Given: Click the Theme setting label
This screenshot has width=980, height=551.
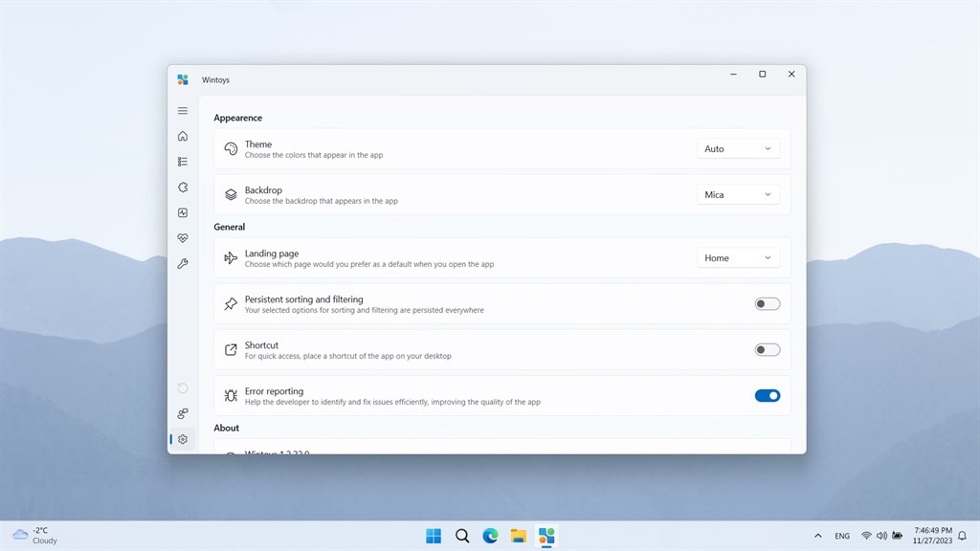Looking at the screenshot, I should tap(258, 144).
